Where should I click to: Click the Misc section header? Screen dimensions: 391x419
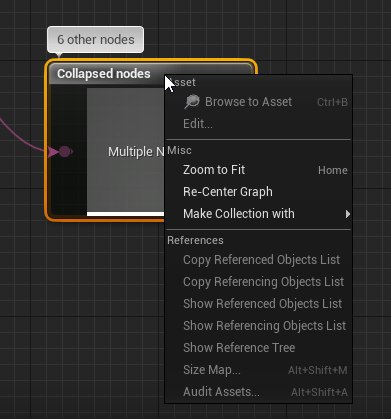(179, 150)
